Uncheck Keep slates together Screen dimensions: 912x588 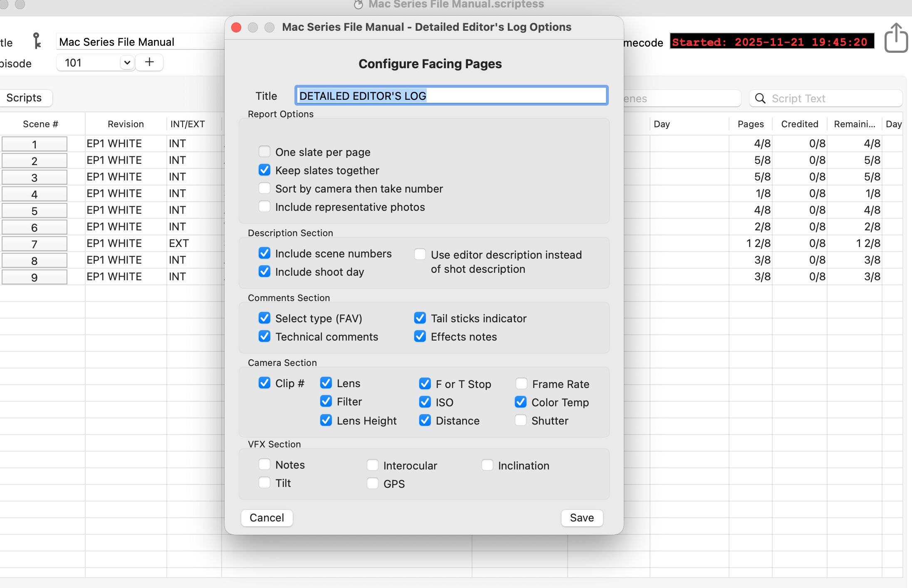264,170
